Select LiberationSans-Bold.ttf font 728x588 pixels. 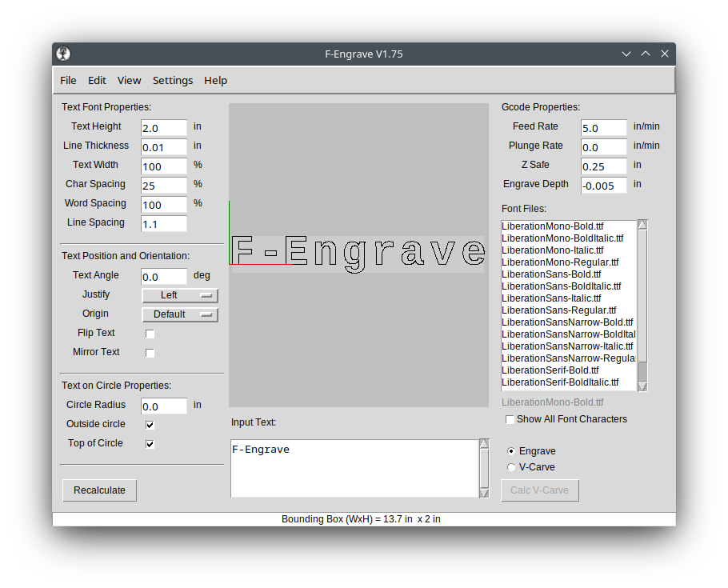pyautogui.click(x=551, y=274)
